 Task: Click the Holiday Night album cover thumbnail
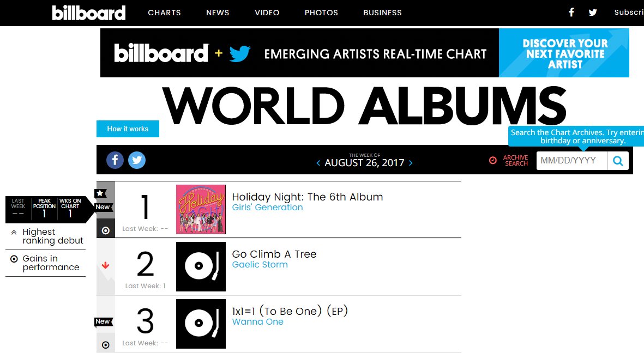201,209
